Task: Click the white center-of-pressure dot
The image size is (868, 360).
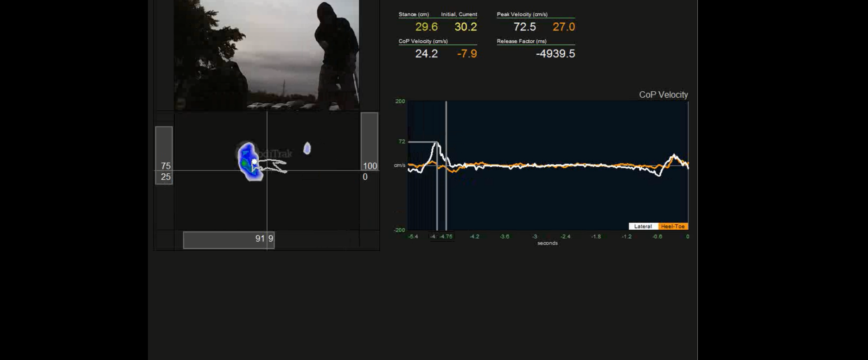Action: (254, 161)
